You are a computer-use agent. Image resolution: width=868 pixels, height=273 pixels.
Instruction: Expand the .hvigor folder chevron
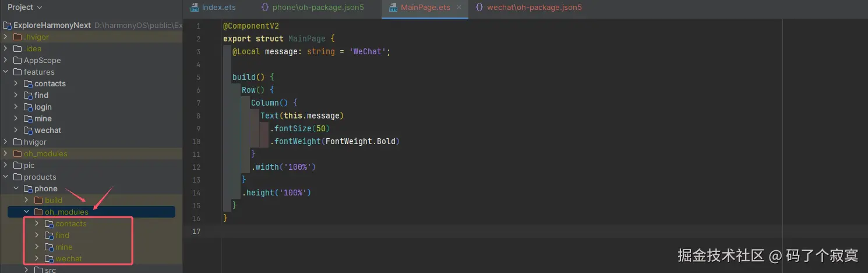[5, 37]
